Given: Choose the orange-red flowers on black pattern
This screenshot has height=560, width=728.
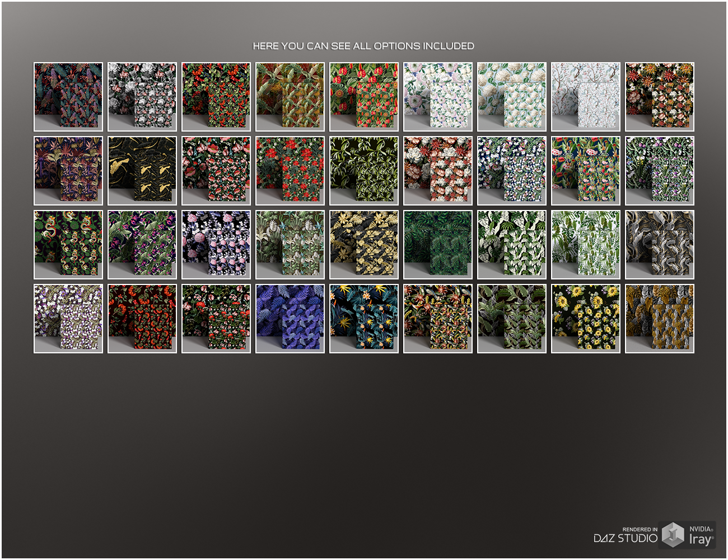Looking at the screenshot, I should [x=142, y=319].
